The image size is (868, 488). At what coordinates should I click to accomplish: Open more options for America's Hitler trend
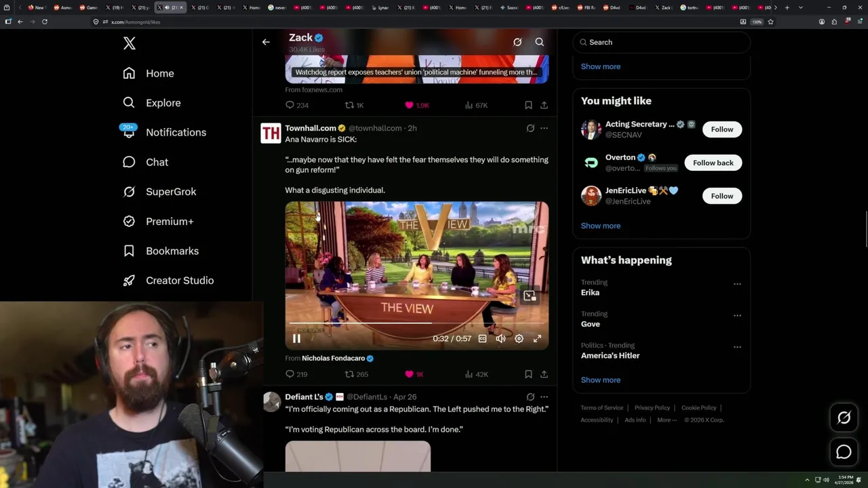point(737,347)
